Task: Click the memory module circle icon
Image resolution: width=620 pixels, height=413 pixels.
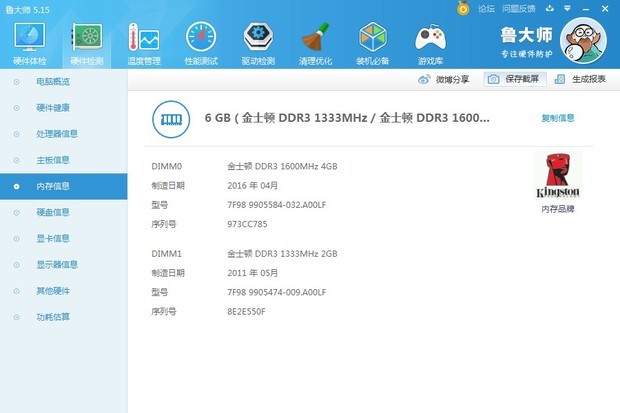Action: (171, 119)
